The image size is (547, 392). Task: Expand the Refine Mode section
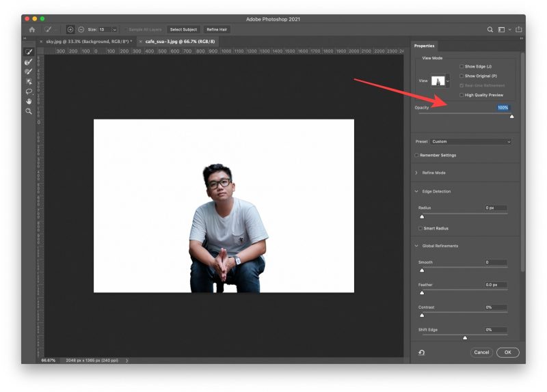[x=416, y=173]
